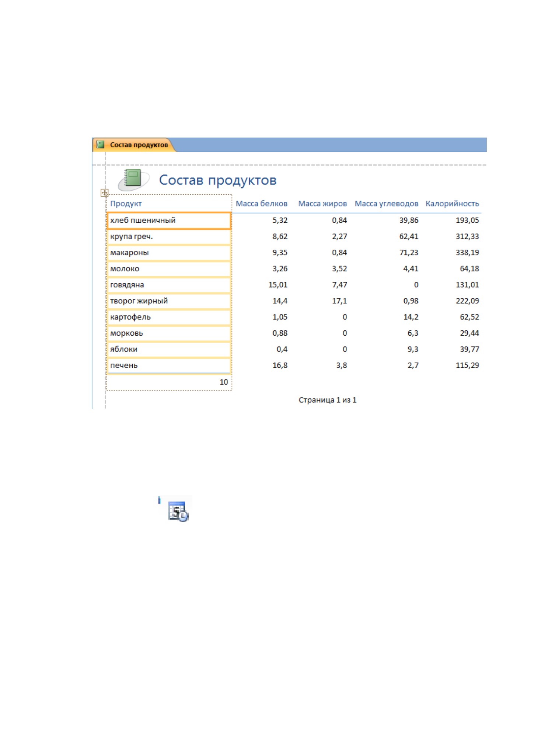Select fat value 3,52 for молоко
The width and height of the screenshot is (534, 756).
click(x=339, y=269)
